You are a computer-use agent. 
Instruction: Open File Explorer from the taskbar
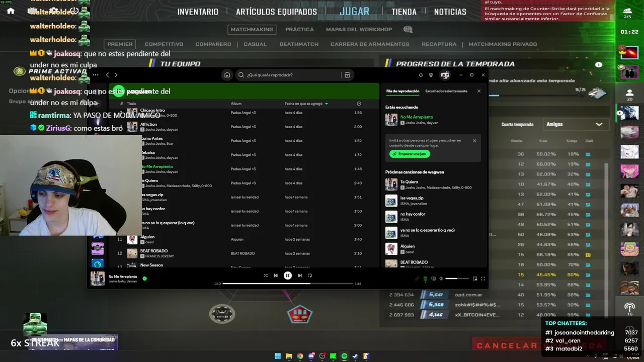(x=289, y=356)
